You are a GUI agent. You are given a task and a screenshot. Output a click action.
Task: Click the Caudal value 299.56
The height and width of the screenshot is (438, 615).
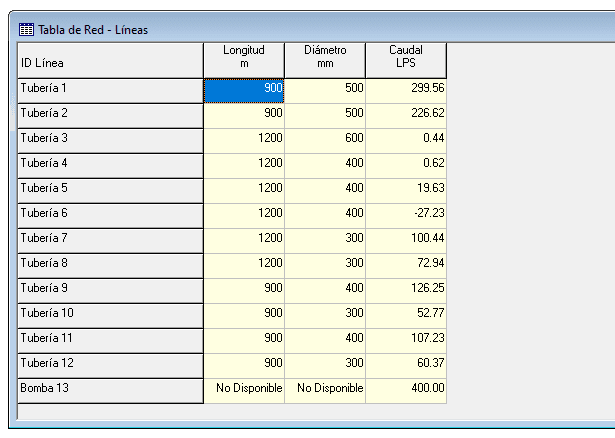pos(406,89)
